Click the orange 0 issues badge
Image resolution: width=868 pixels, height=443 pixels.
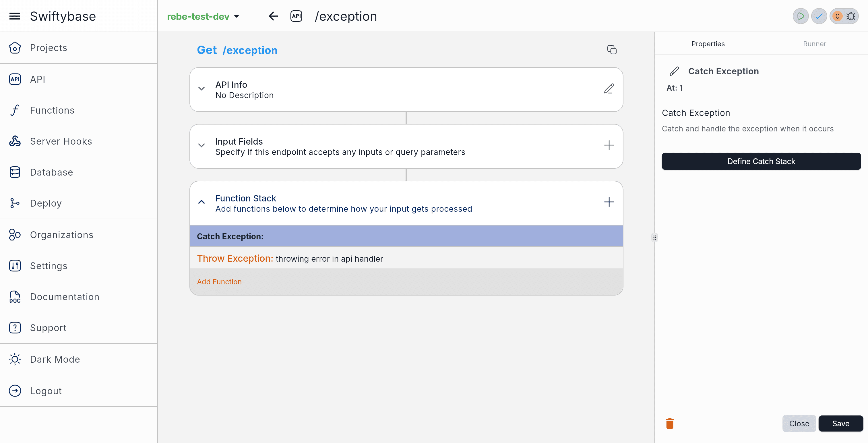click(x=837, y=16)
